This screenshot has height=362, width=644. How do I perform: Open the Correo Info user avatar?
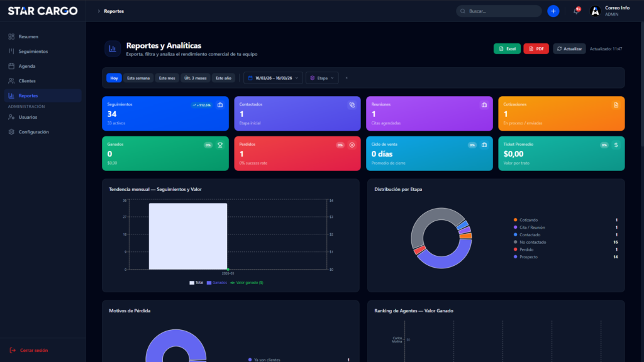(595, 11)
